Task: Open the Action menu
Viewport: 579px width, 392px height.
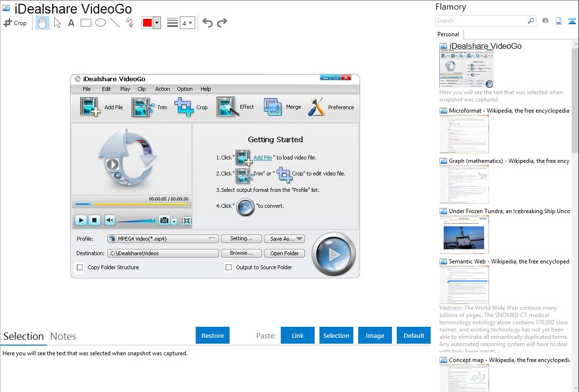Action: click(162, 89)
